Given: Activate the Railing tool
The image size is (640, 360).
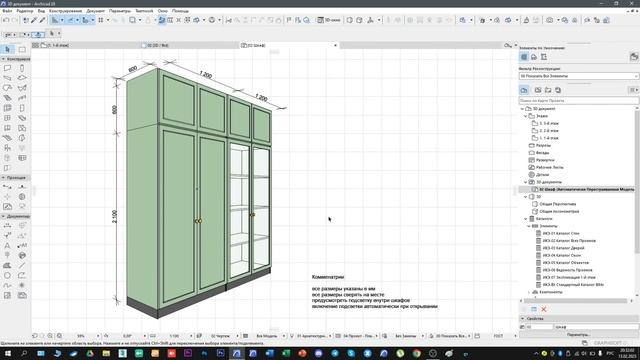Looking at the screenshot, I should coord(22,98).
